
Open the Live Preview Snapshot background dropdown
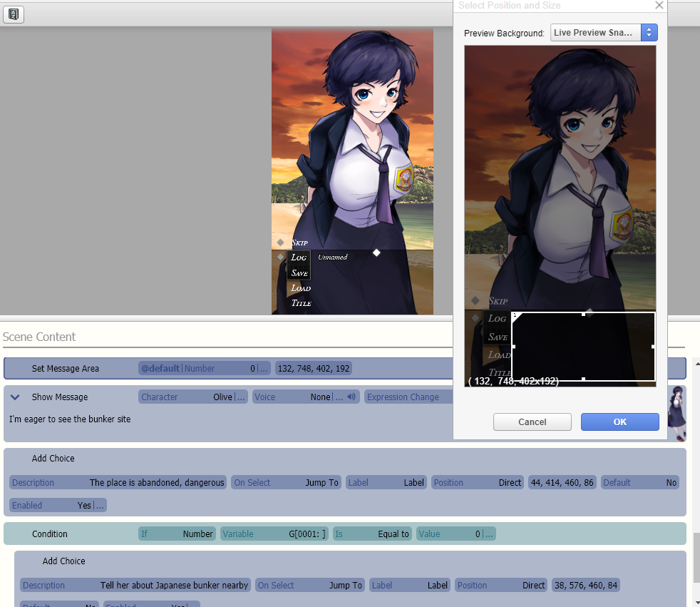click(x=595, y=32)
